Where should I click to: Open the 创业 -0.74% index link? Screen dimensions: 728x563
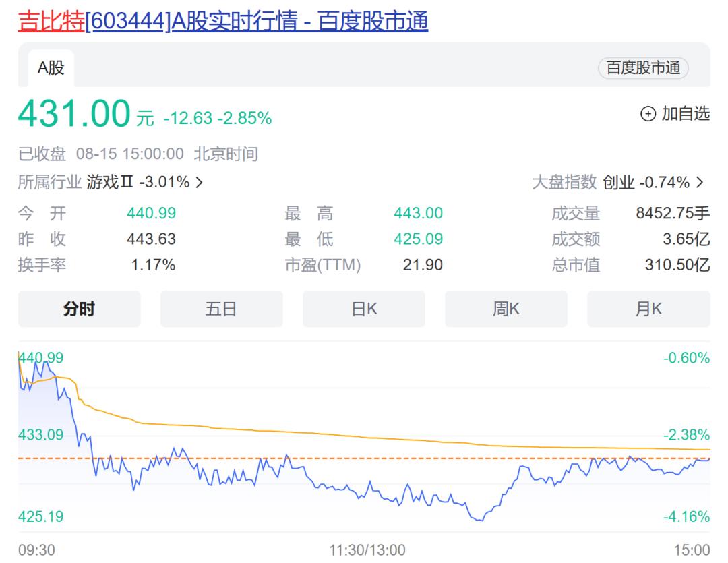click(646, 182)
